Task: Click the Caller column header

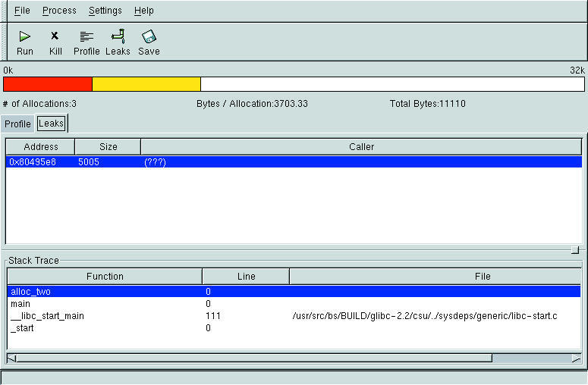Action: tap(361, 147)
